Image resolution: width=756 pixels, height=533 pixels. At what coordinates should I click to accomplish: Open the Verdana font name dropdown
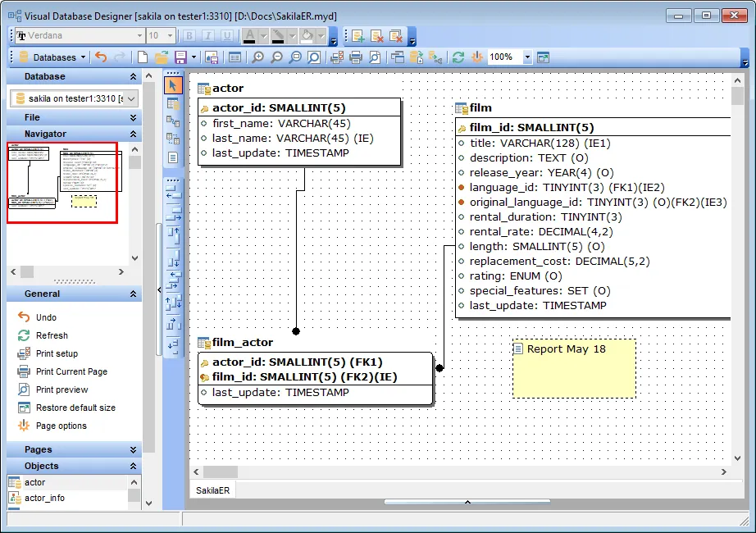(x=139, y=36)
